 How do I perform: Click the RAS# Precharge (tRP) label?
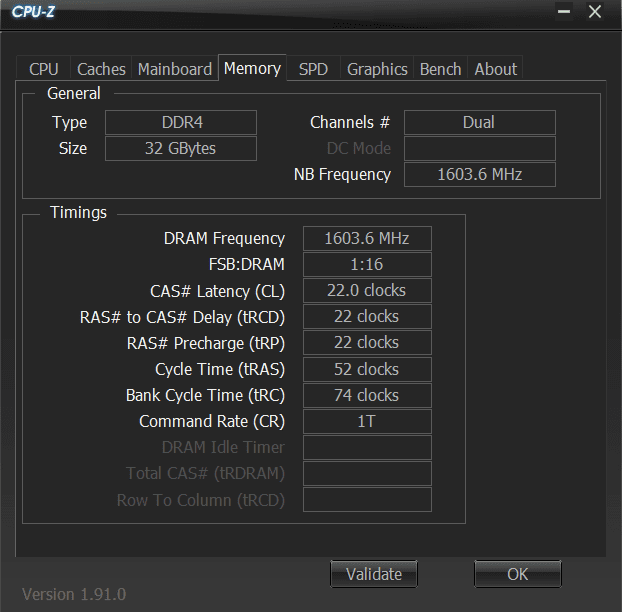[206, 343]
